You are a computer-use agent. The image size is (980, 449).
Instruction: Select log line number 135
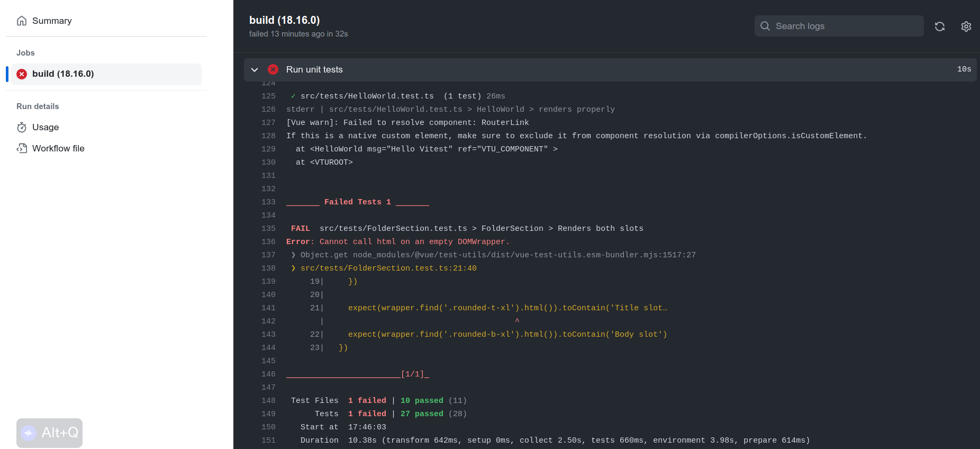point(268,228)
